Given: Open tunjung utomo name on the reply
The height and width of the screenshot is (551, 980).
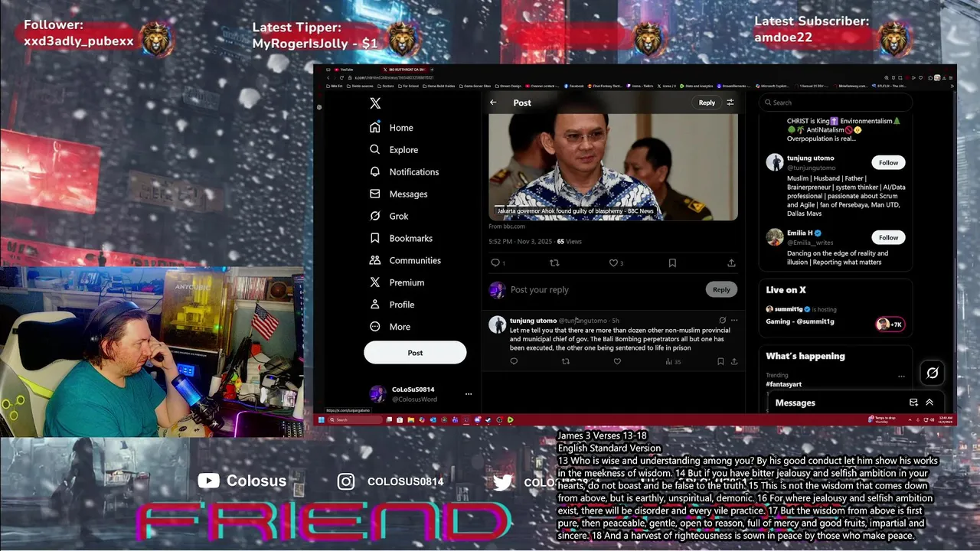Looking at the screenshot, I should pos(533,321).
